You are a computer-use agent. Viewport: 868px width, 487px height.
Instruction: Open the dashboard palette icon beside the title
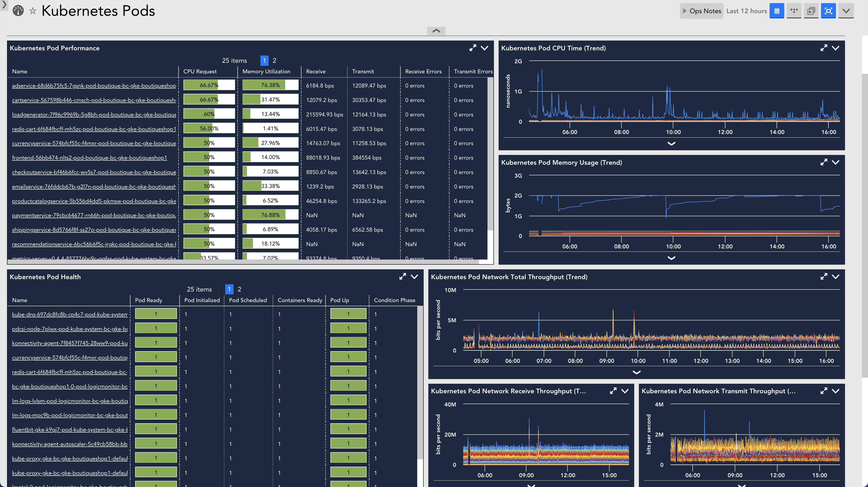click(x=18, y=11)
